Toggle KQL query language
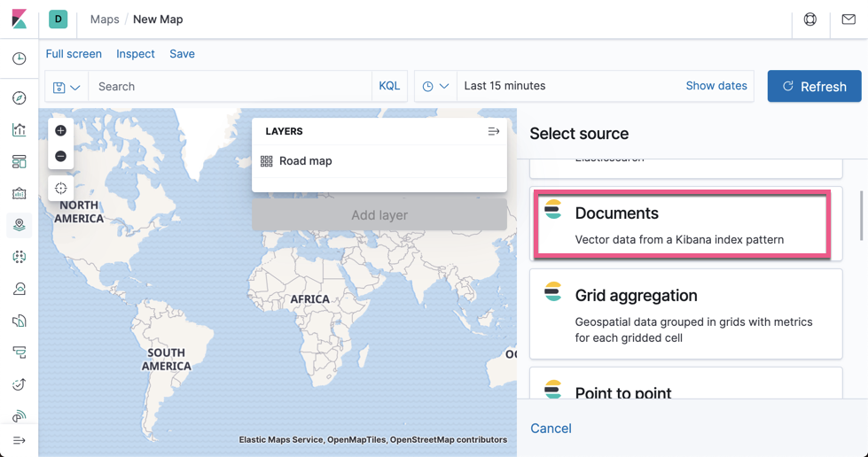868x457 pixels. pyautogui.click(x=389, y=86)
